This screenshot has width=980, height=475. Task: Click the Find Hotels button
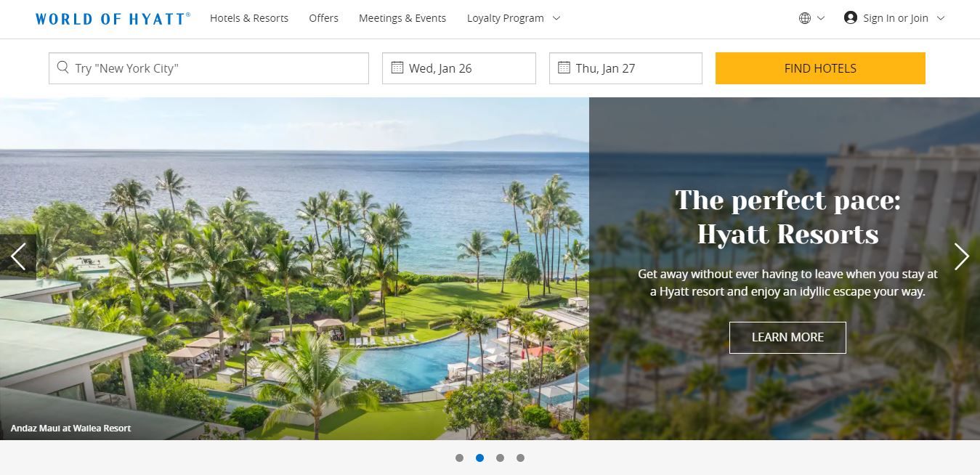tap(820, 68)
